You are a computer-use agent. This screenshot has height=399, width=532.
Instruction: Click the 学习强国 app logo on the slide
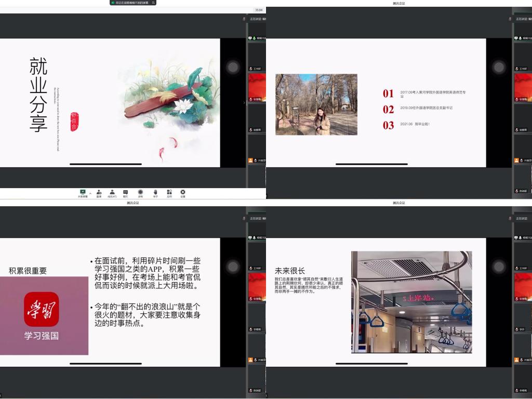[42, 310]
